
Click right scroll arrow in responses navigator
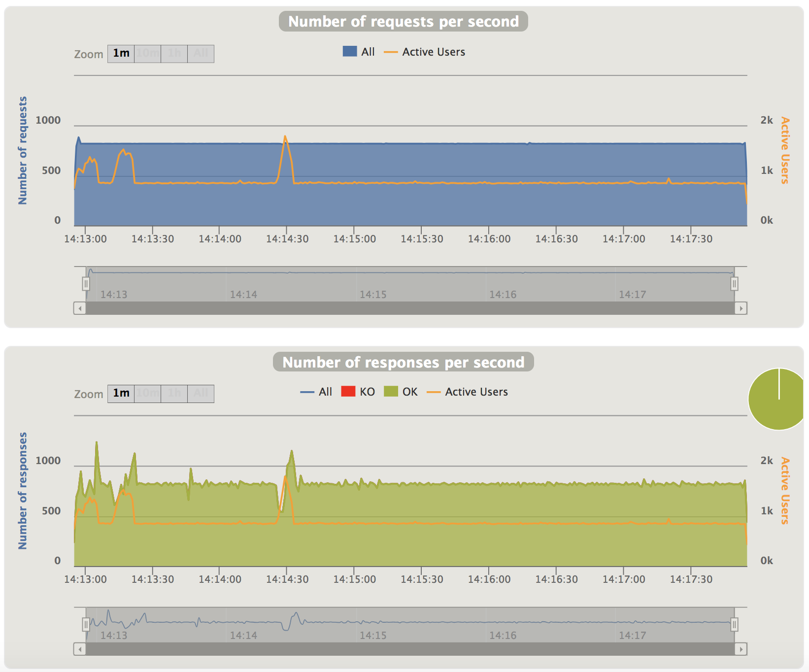tap(741, 649)
